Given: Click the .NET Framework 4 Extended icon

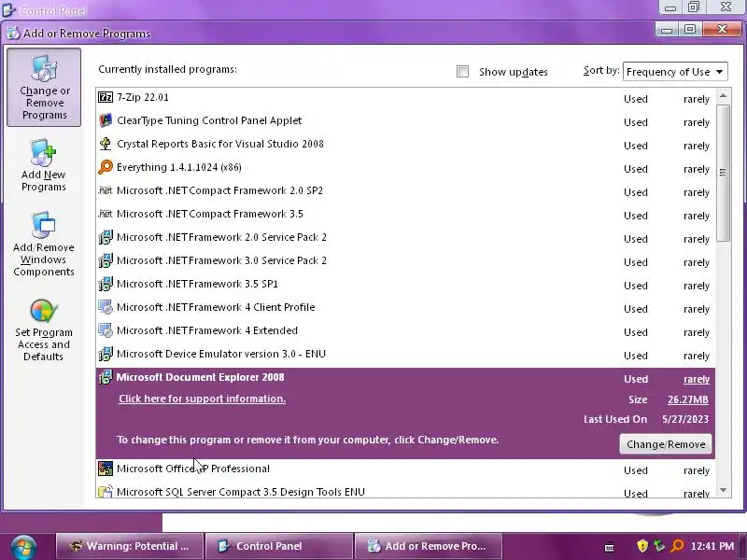Looking at the screenshot, I should (106, 330).
